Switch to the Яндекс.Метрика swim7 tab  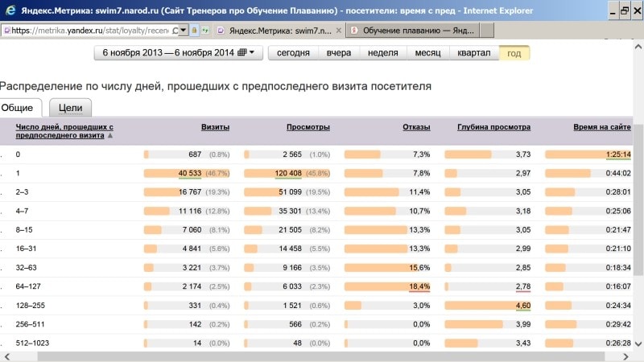point(279,31)
